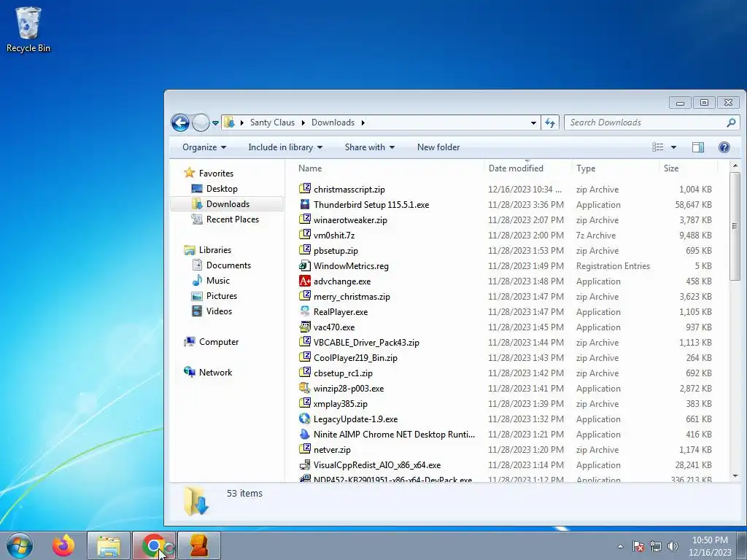The width and height of the screenshot is (747, 560).
Task: Select the winaerotweaker.zip file icon
Action: click(305, 219)
